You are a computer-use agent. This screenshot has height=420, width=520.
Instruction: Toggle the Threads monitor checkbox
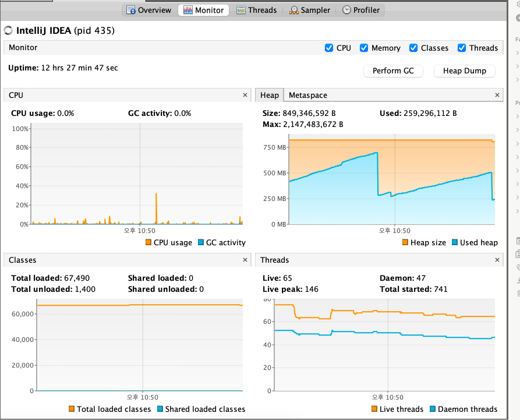tap(462, 48)
